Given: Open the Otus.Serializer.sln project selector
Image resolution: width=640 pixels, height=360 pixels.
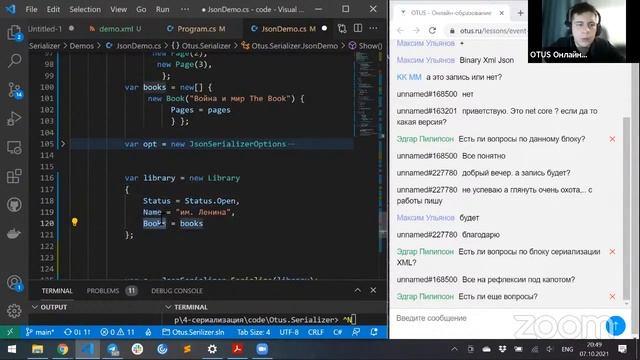Looking at the screenshot, I should [193, 332].
